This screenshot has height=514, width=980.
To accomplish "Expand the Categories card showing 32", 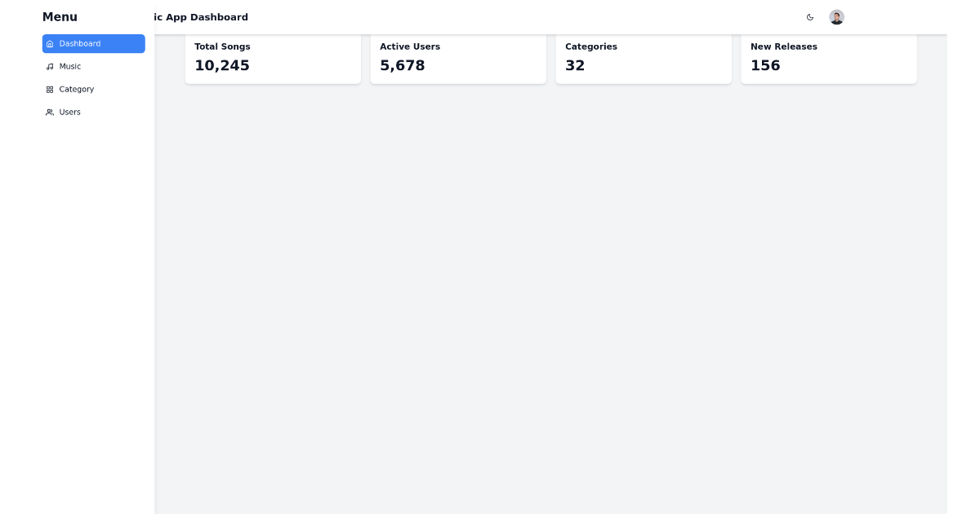I will (x=644, y=57).
